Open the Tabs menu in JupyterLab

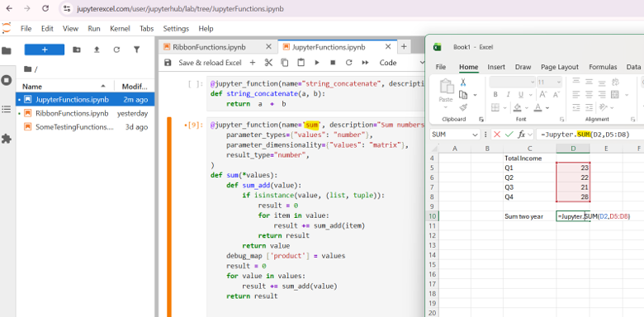[147, 29]
